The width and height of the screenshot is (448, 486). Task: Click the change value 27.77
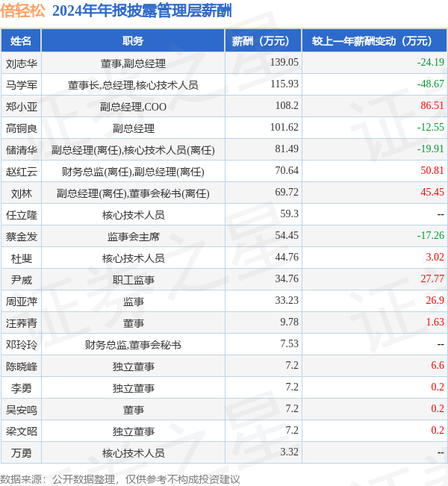point(432,278)
